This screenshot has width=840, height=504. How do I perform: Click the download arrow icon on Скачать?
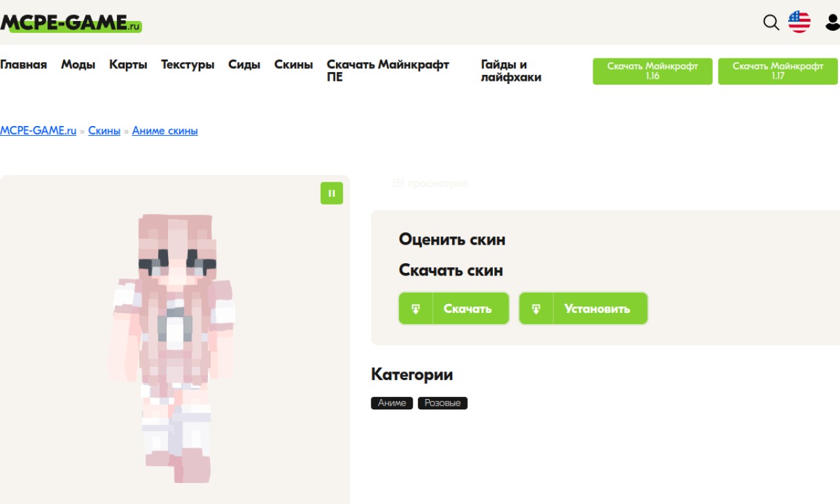pos(416,308)
